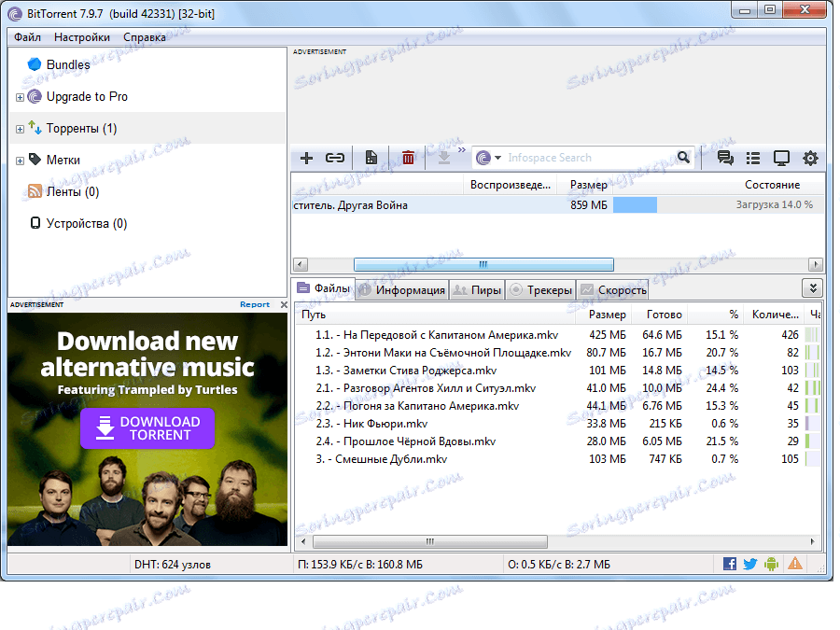Open preferences with the gear icon
Screen dimensions: 840x630
coord(810,158)
